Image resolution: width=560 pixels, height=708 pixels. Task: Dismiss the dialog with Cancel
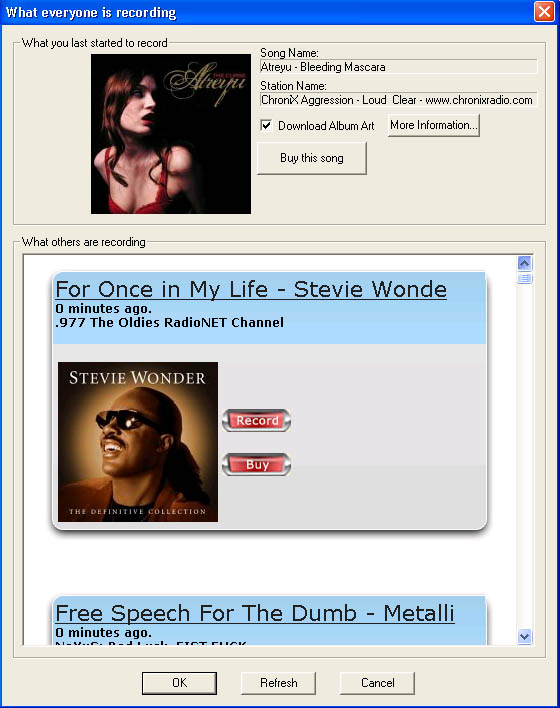[377, 683]
